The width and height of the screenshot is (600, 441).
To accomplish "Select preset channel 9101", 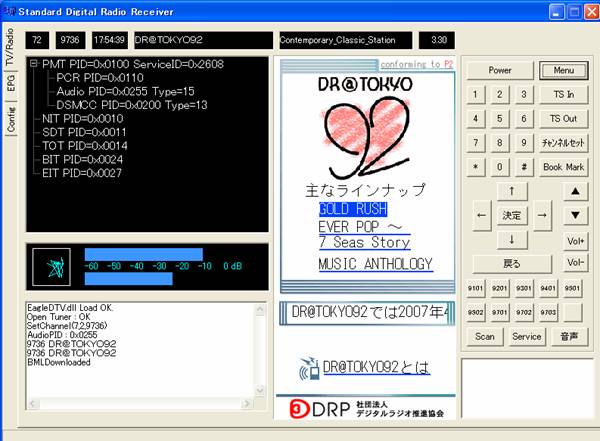I will pyautogui.click(x=476, y=288).
